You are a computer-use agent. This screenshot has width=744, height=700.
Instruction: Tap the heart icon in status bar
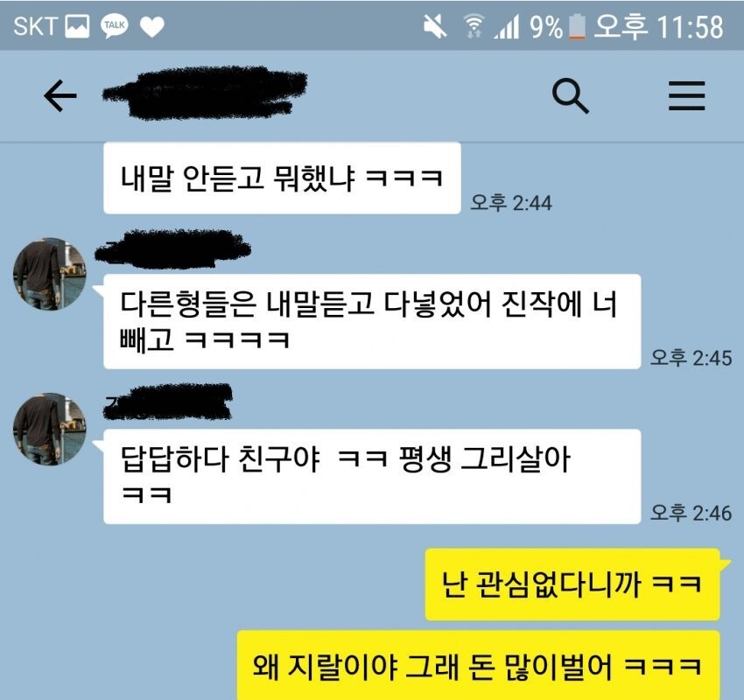point(152,26)
